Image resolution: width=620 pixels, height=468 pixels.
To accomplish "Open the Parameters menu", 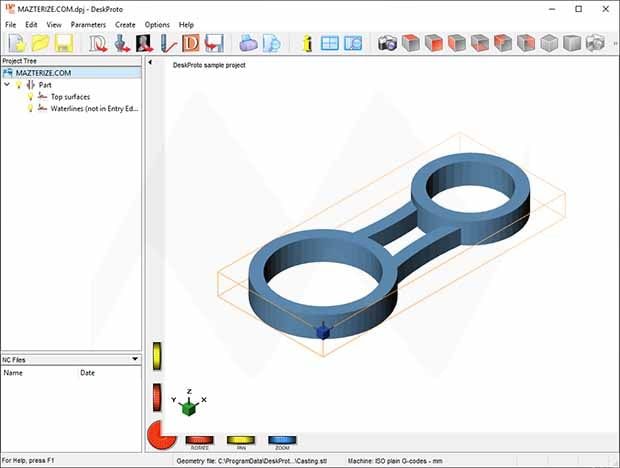I will coord(88,25).
